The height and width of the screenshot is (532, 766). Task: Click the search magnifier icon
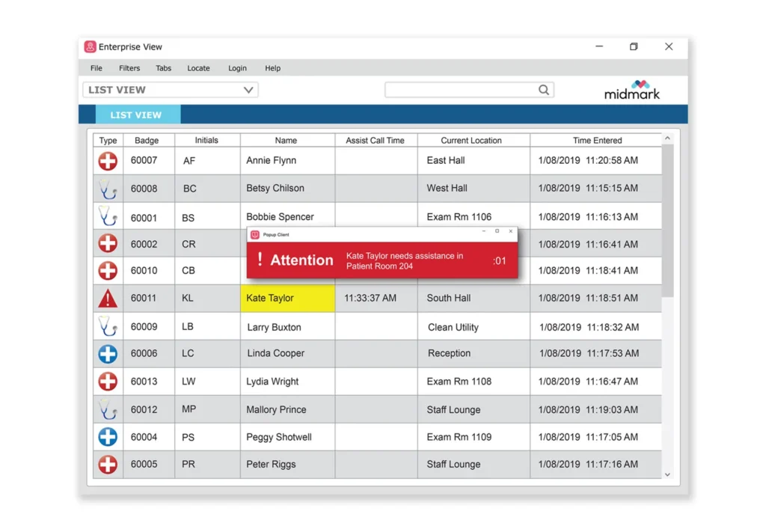tap(544, 90)
